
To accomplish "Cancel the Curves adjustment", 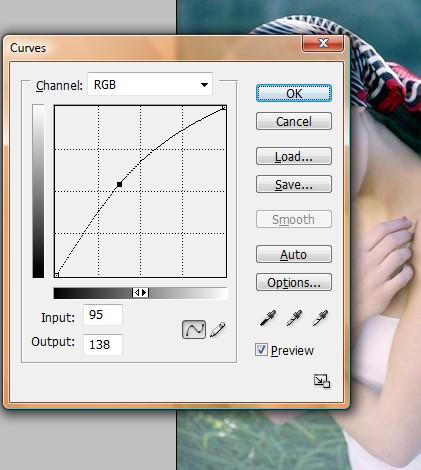I will 294,121.
